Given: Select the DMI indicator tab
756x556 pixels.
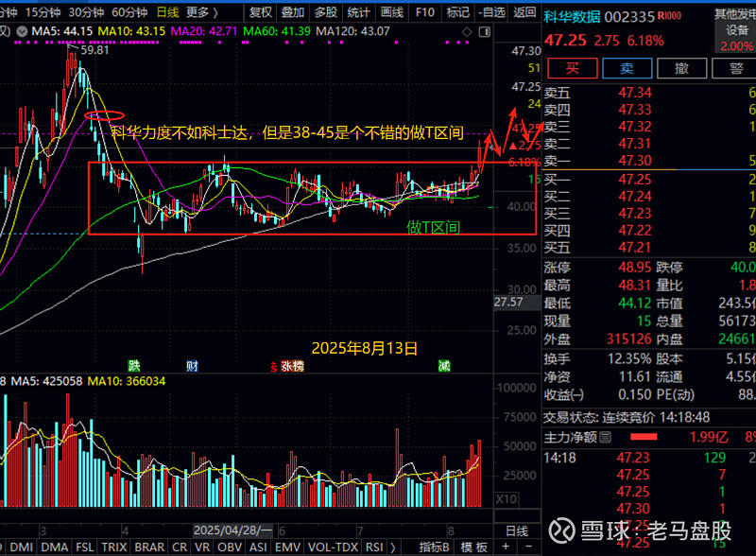Looking at the screenshot, I should pos(21,547).
